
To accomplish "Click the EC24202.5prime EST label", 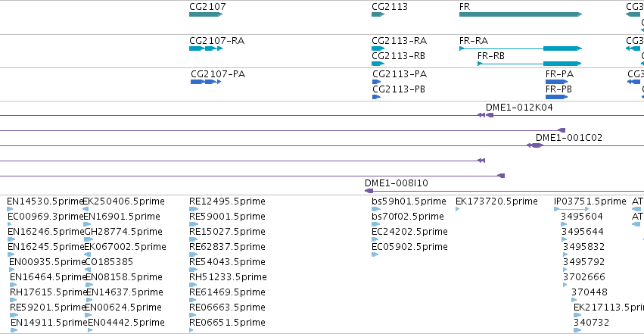I will (409, 232).
